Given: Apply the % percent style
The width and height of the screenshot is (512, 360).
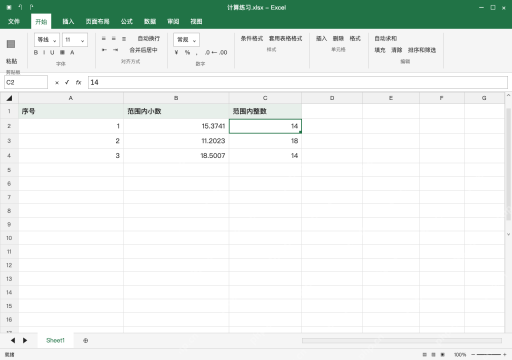Looking at the screenshot, I should [187, 52].
